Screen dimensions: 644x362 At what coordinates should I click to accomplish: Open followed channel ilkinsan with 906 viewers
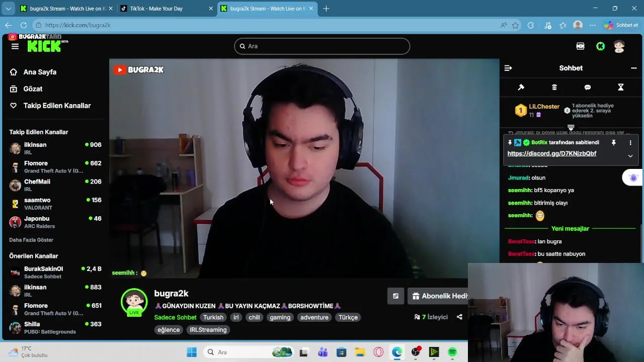pos(55,148)
